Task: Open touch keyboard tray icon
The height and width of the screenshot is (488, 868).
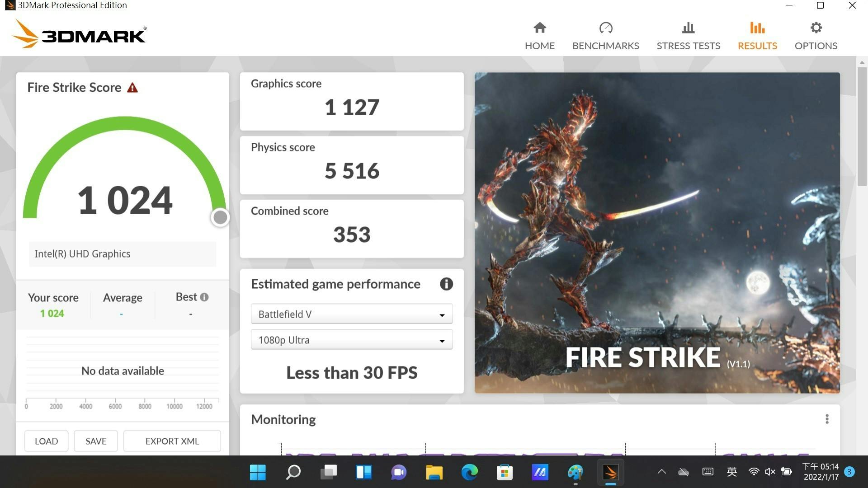Action: pyautogui.click(x=708, y=472)
